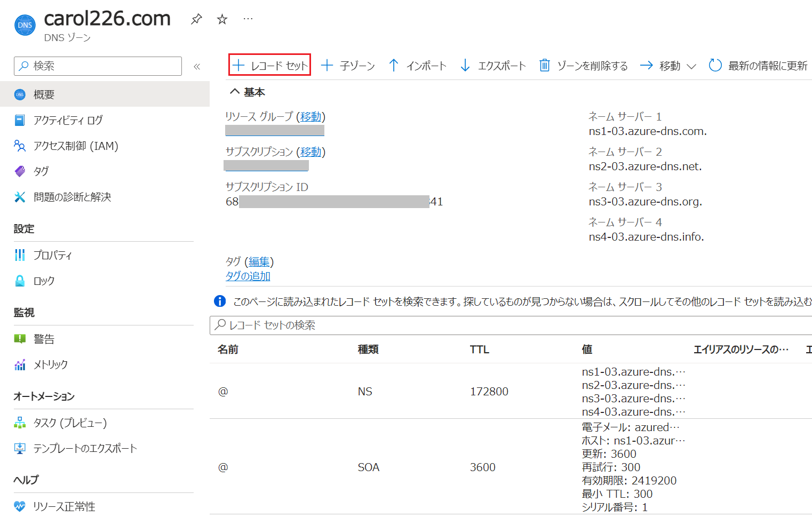Expand the 移動 dropdown chevron
Screen dimensions: 812x517
[x=691, y=67]
